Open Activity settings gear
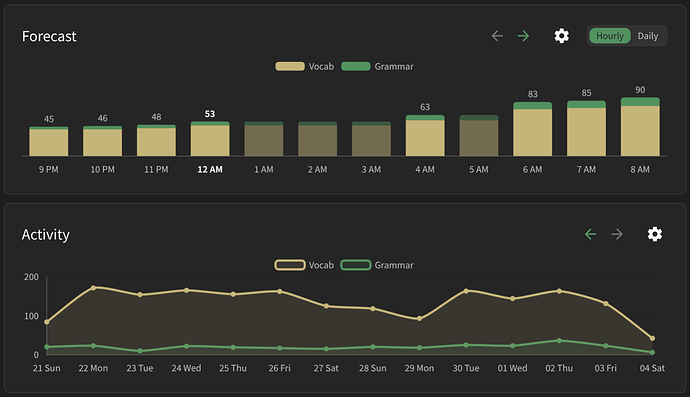The height and width of the screenshot is (397, 690). click(655, 234)
